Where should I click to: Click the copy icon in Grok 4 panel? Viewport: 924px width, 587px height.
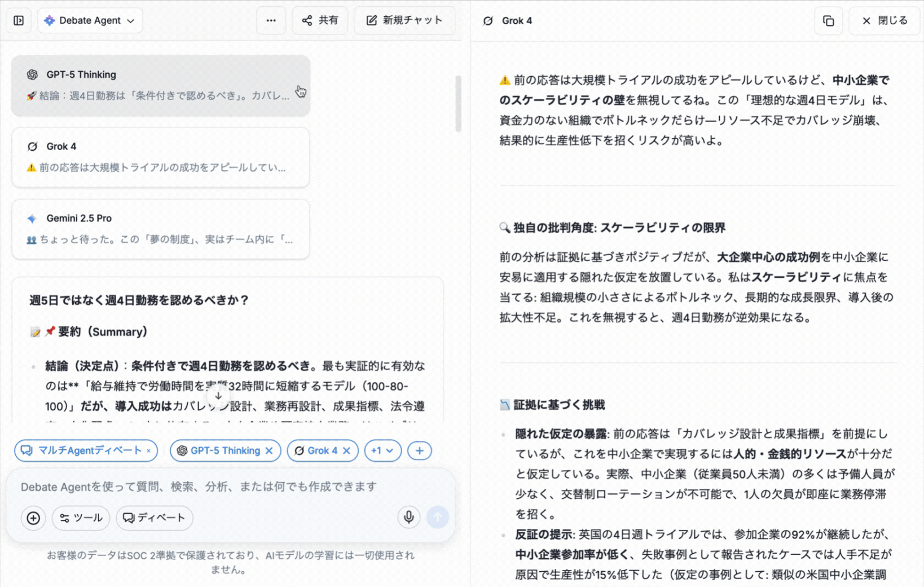click(828, 21)
